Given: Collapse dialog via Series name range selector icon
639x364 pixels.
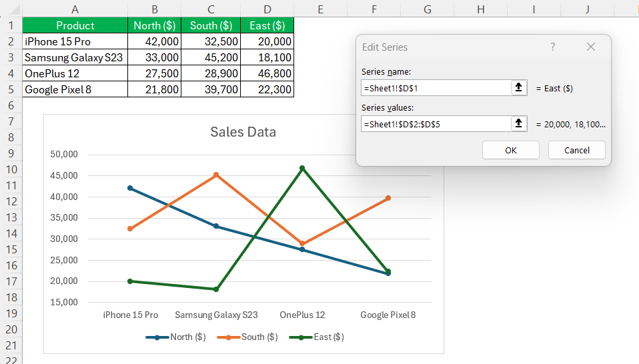Looking at the screenshot, I should (518, 87).
